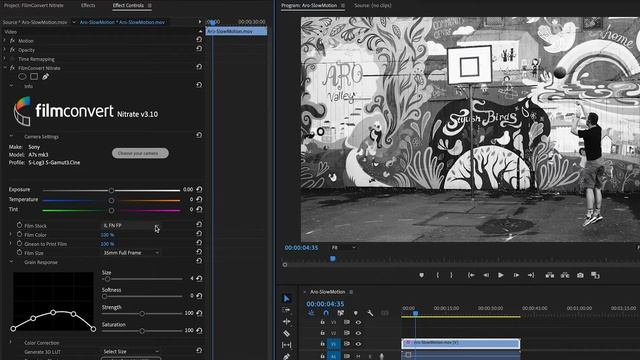Toggle animation stopwatch for Film Stock
640x360 pixels.
[19, 225]
